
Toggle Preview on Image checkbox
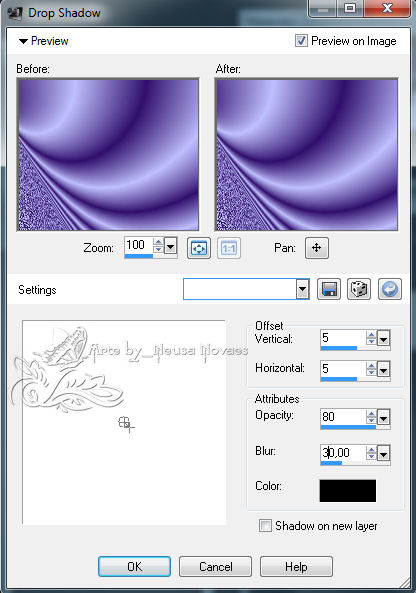[301, 40]
